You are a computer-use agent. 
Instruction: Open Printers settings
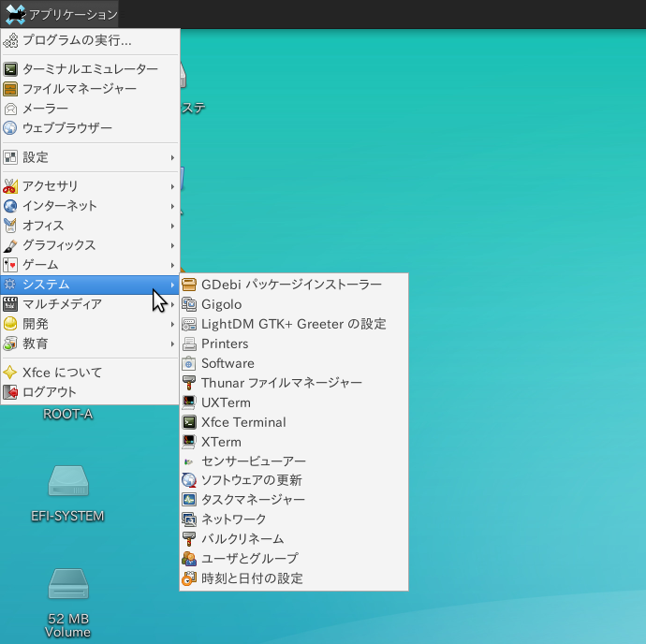294,344
